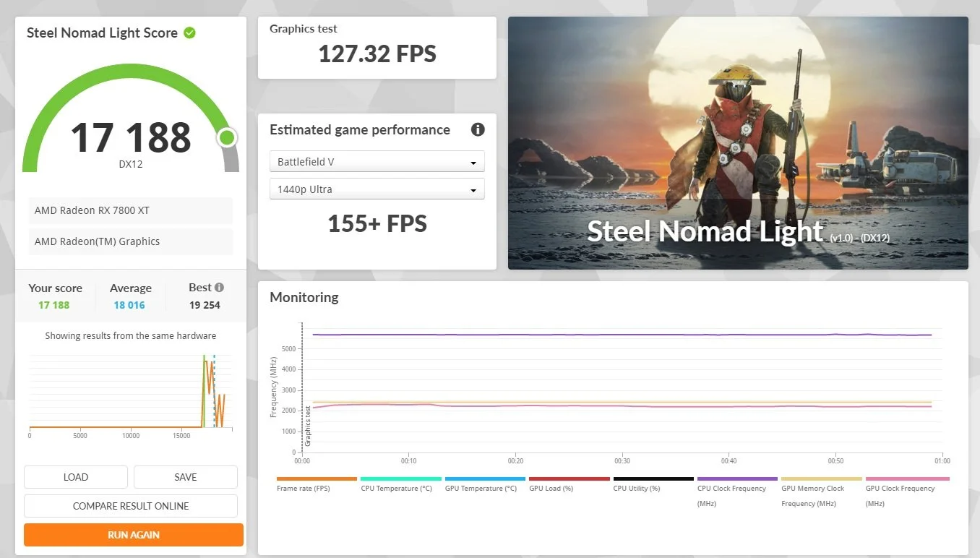The height and width of the screenshot is (558, 980).
Task: Open AMD Radeon RX 7800 XT hardware details
Action: coord(130,210)
